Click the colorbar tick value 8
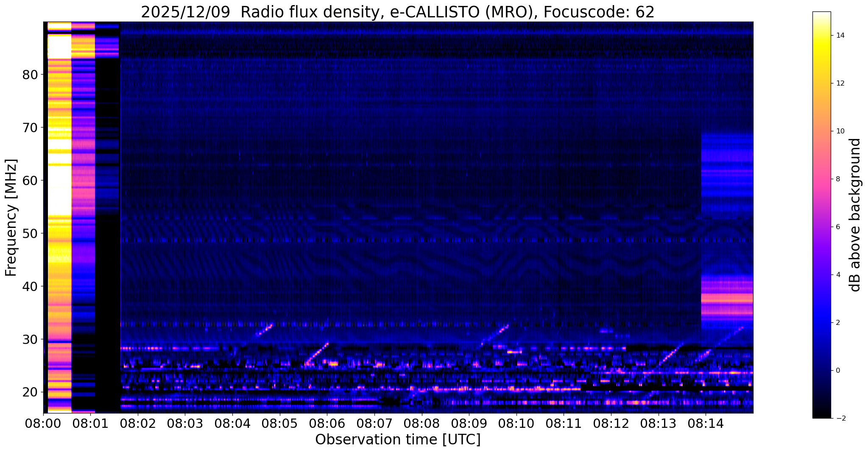 point(837,179)
